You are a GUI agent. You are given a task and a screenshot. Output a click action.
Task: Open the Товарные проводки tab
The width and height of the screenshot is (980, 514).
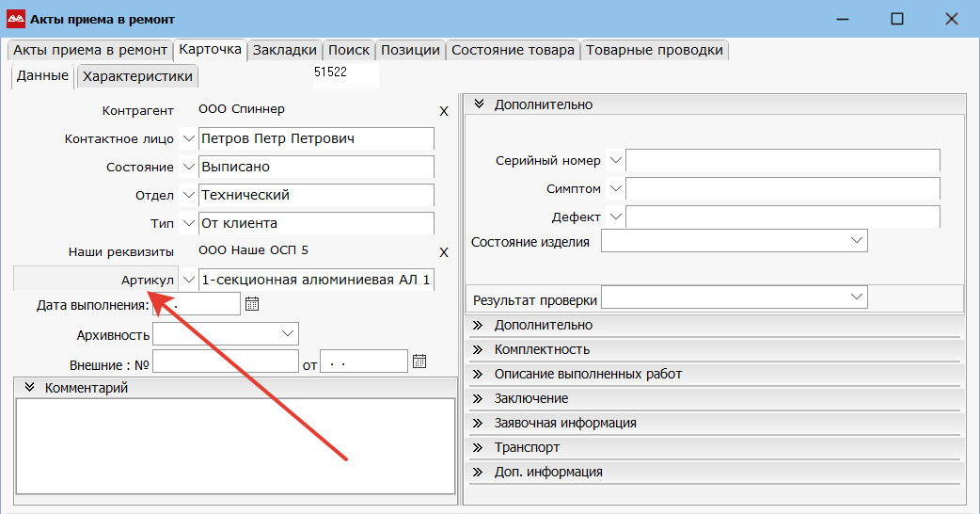coord(655,50)
